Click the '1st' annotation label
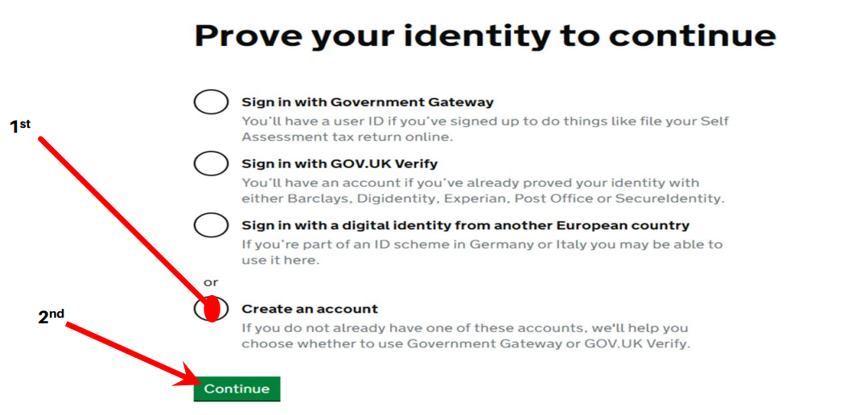The image size is (868, 415). 19,126
